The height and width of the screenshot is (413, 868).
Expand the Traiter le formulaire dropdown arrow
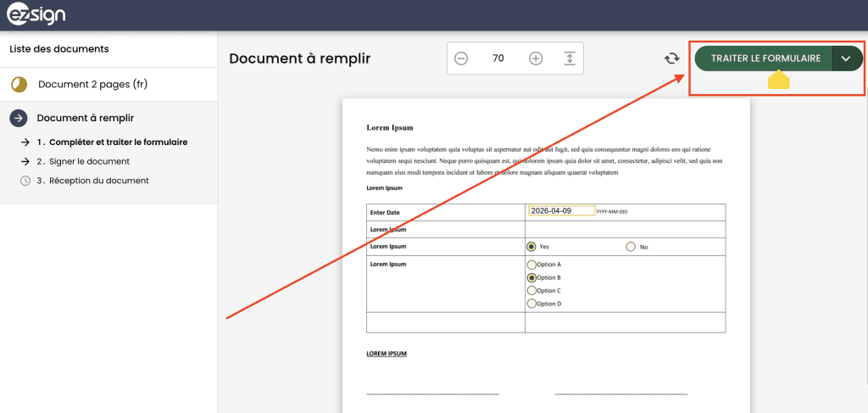click(x=846, y=59)
